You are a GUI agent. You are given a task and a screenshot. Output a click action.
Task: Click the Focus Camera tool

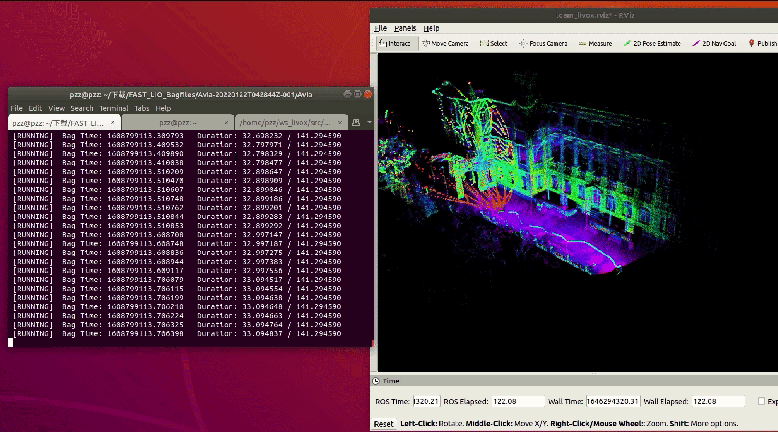click(x=543, y=44)
